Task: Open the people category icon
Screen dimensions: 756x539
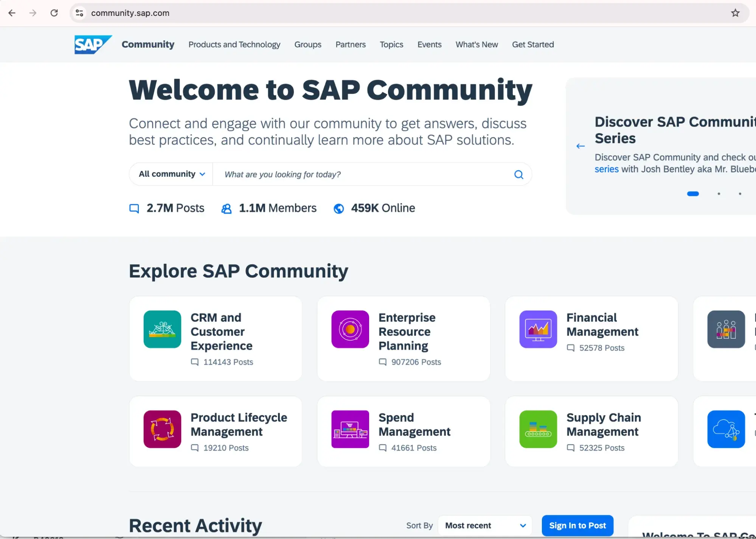Action: [726, 329]
